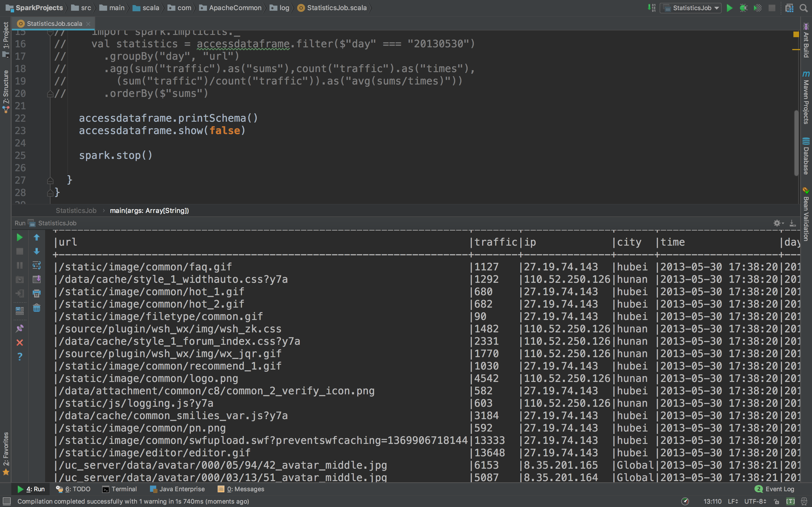Toggle soft-wrap in the console output
The width and height of the screenshot is (812, 507).
[x=37, y=265]
